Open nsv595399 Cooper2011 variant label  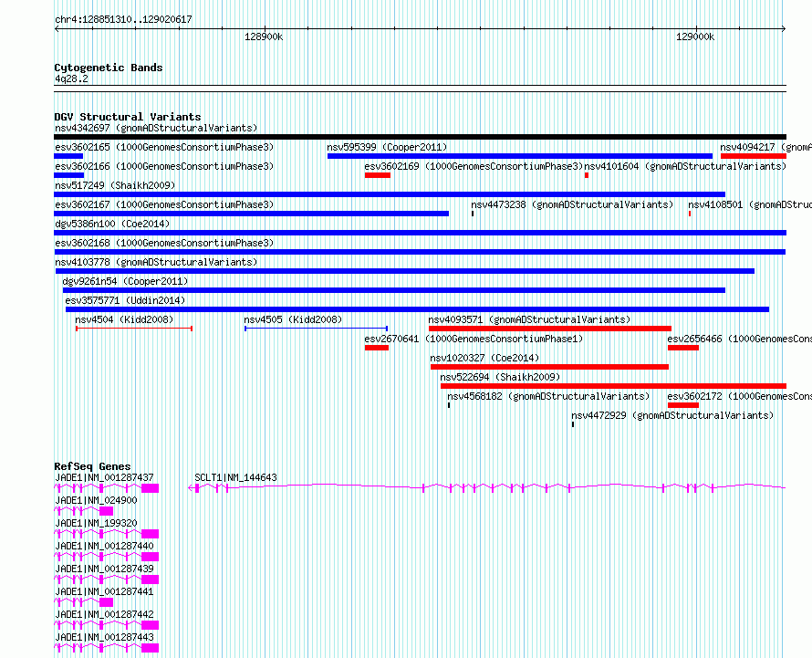click(387, 147)
